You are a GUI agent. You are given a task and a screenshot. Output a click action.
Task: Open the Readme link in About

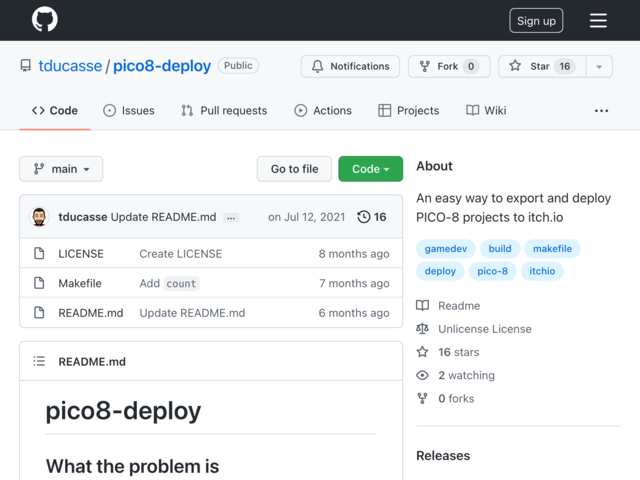[459, 306]
